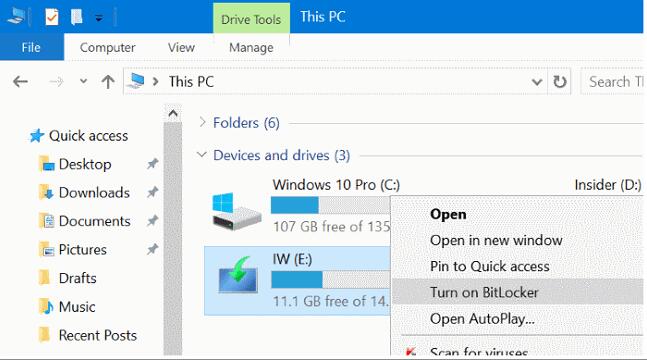Click the navigation pane scroll up arrow

tap(173, 113)
